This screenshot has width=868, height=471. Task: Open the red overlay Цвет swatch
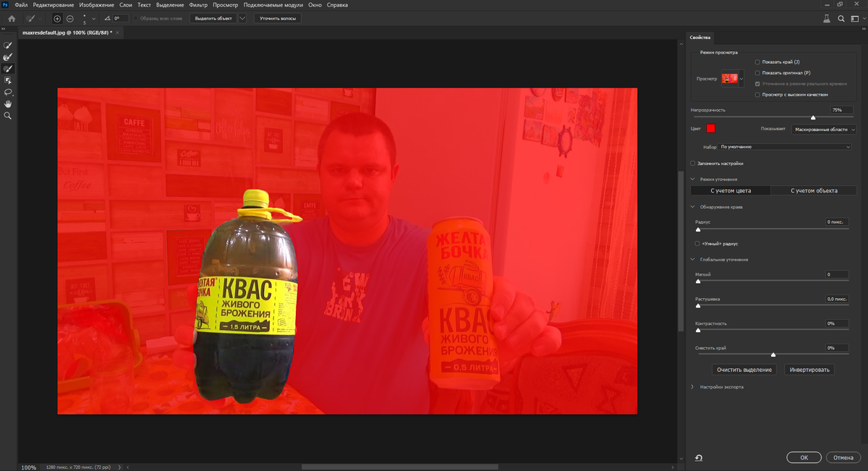click(711, 129)
